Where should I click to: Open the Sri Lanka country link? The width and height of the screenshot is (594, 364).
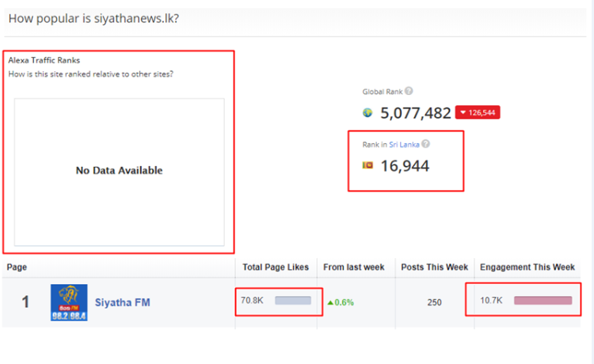click(x=404, y=145)
